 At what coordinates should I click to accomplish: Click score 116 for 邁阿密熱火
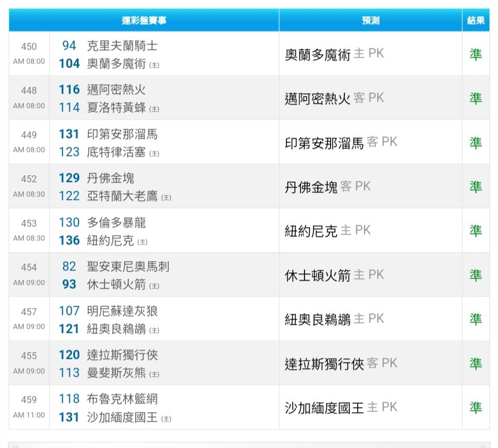69,90
